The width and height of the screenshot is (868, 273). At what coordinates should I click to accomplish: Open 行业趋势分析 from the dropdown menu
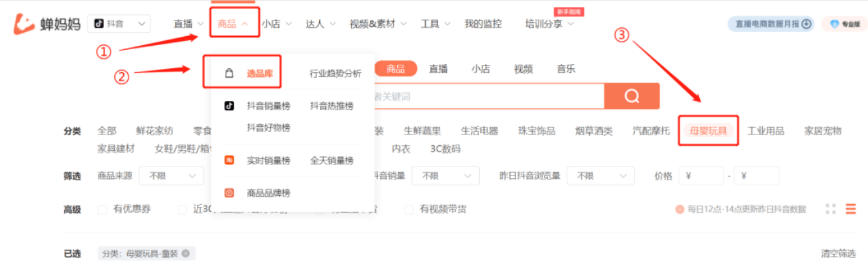[x=335, y=74]
